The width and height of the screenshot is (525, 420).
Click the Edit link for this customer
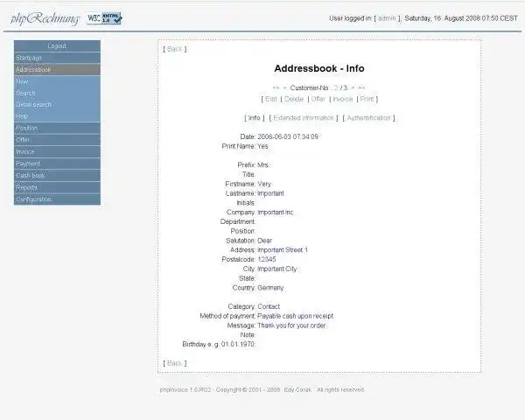click(x=271, y=99)
